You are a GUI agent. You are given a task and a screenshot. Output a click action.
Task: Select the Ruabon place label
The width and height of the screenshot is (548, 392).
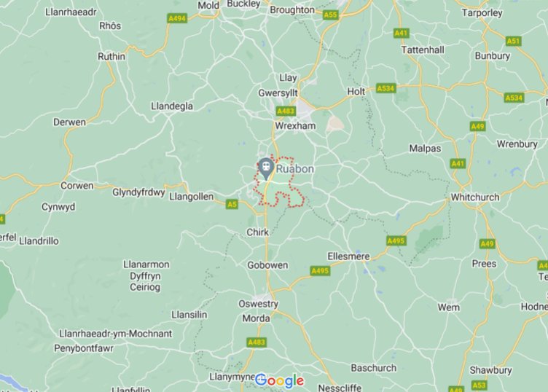pos(295,169)
